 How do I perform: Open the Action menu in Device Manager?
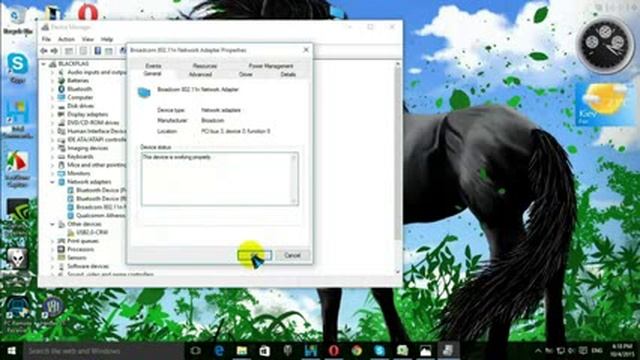click(66, 39)
